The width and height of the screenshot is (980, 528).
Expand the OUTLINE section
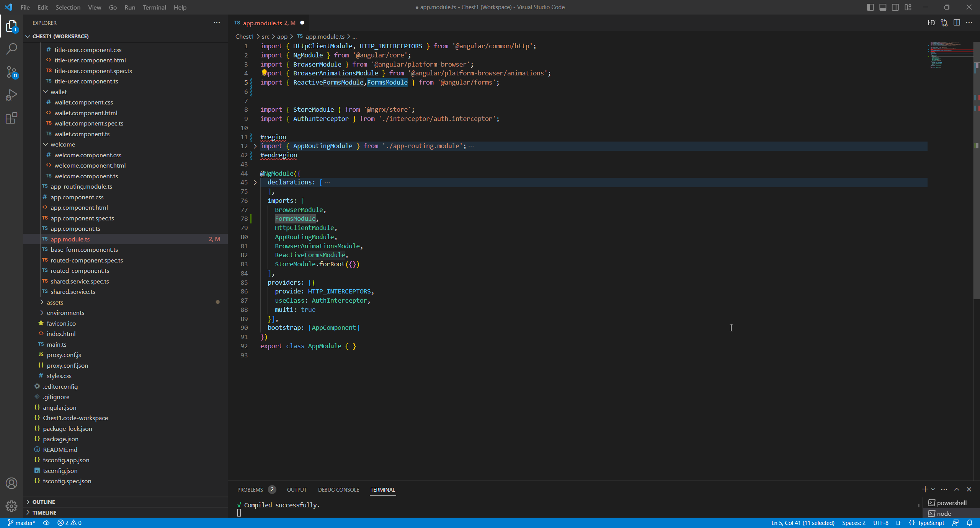(x=44, y=502)
